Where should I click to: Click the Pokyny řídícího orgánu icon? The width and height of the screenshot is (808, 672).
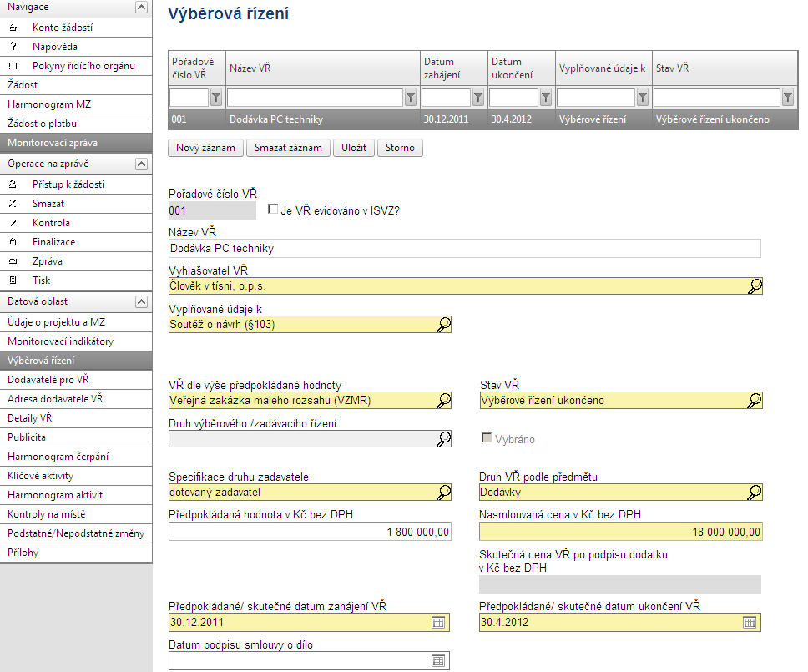coord(13,66)
